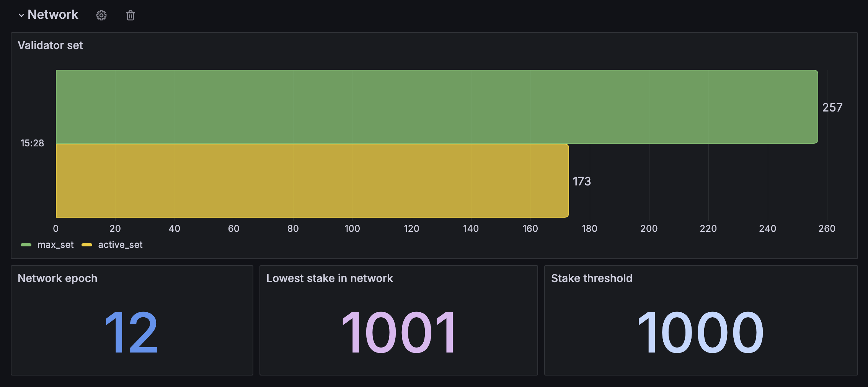Select the yellow active_set bar
868x387 pixels.
[x=312, y=180]
